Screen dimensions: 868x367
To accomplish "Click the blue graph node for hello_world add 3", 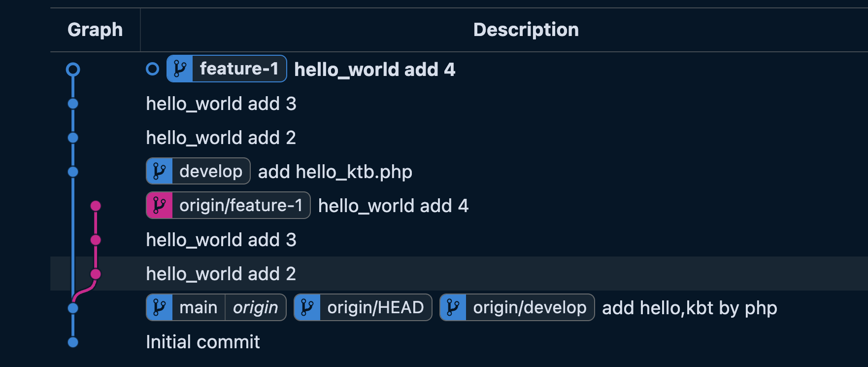I will 73,104.
